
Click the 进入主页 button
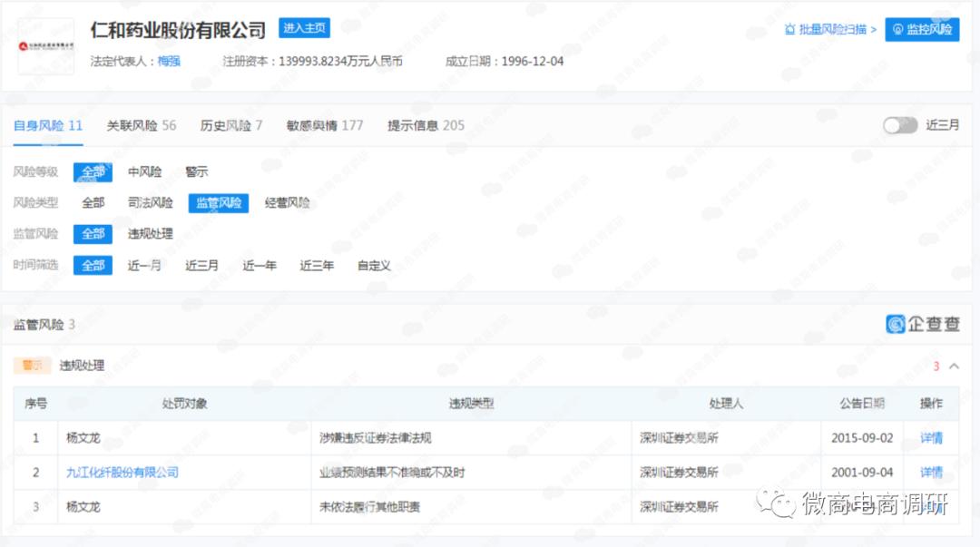pos(304,28)
